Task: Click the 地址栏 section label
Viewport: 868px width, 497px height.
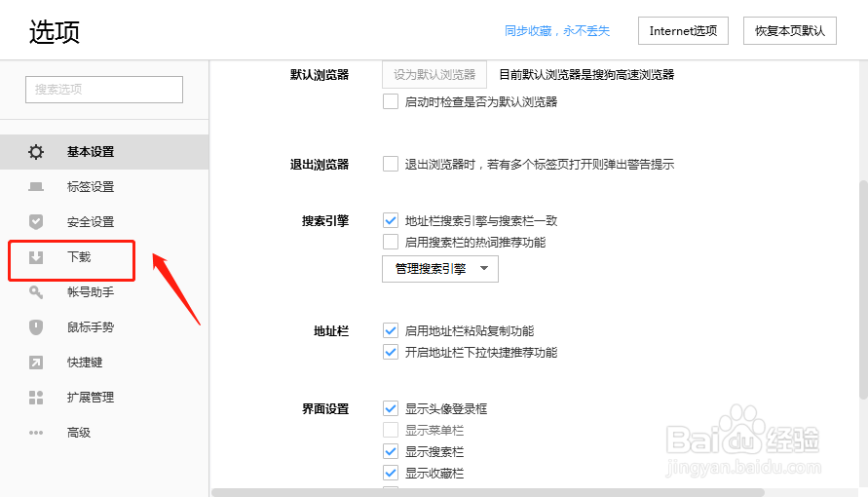Action: (331, 331)
